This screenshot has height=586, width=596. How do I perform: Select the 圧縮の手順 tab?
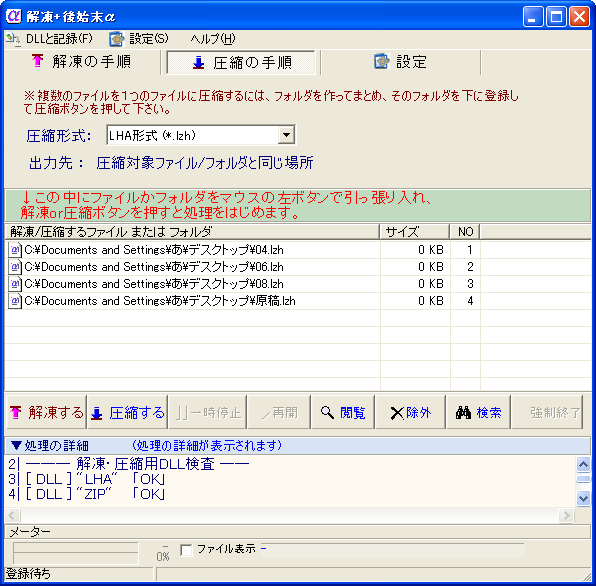(x=241, y=63)
